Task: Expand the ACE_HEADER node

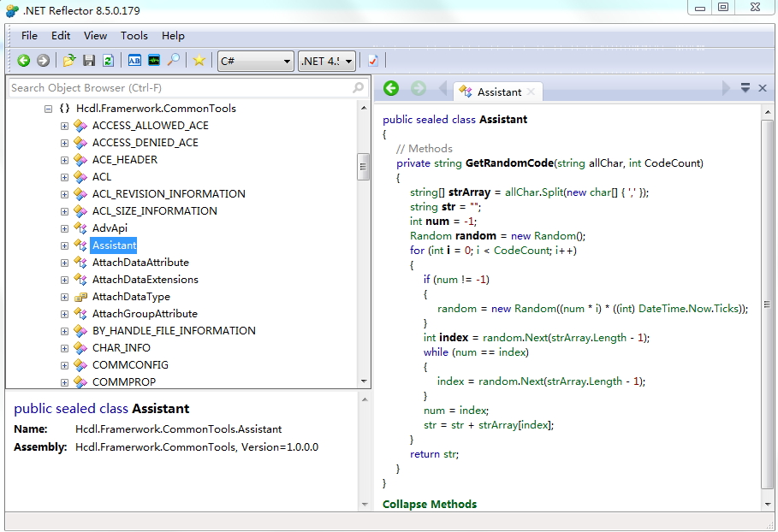Action: click(64, 160)
